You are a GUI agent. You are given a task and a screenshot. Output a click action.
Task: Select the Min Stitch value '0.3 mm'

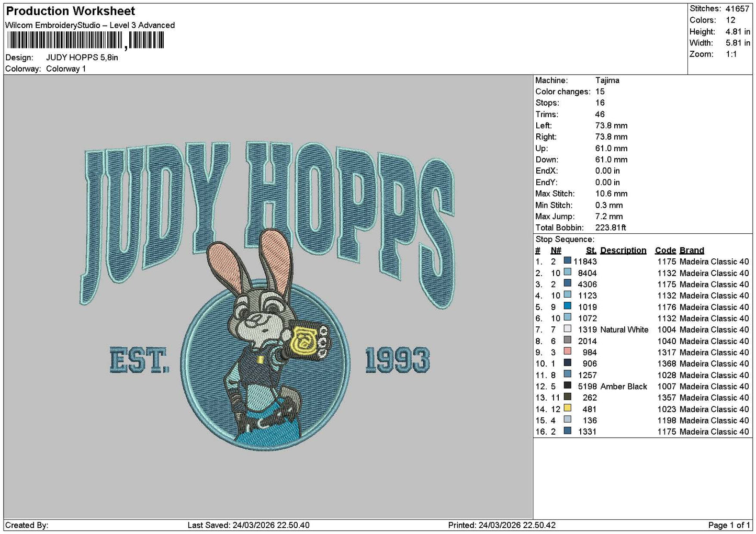coord(609,205)
